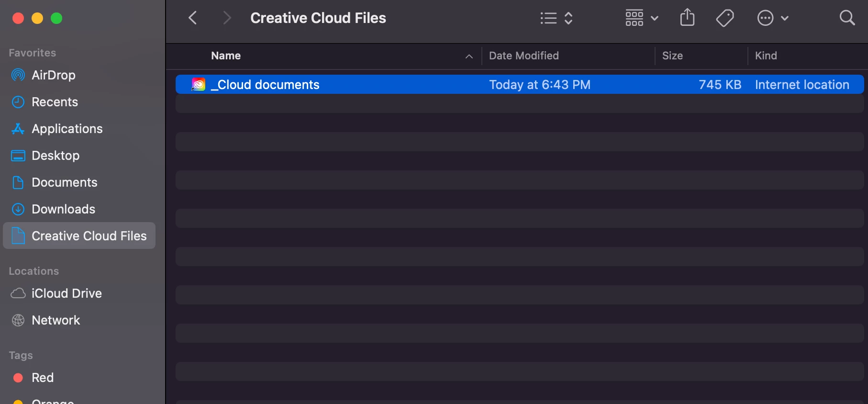Select the _Cloud documents row
868x404 pixels.
520,84
